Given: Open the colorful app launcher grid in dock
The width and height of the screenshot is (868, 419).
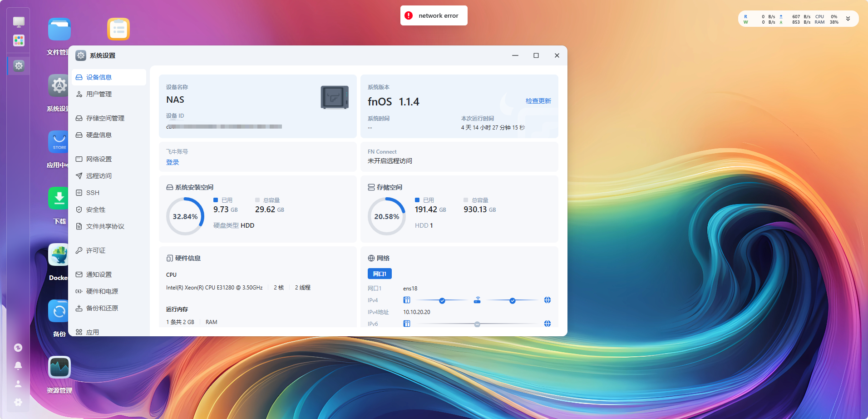Looking at the screenshot, I should [19, 41].
